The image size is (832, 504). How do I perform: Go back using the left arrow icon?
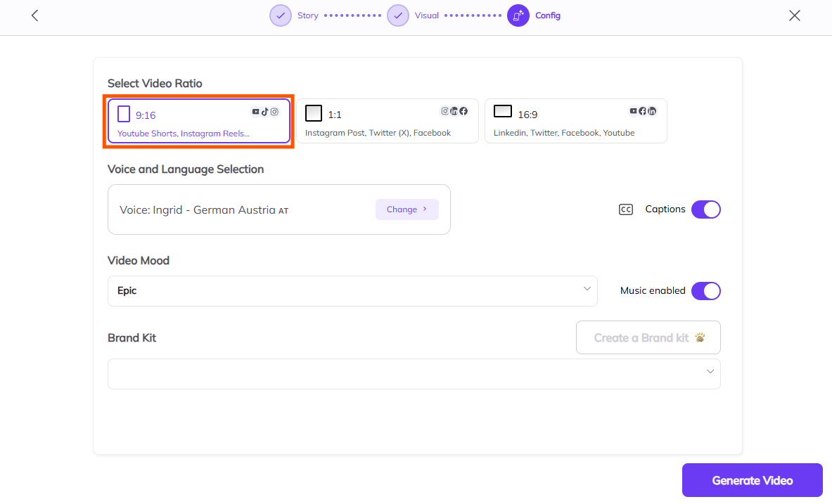pos(35,15)
